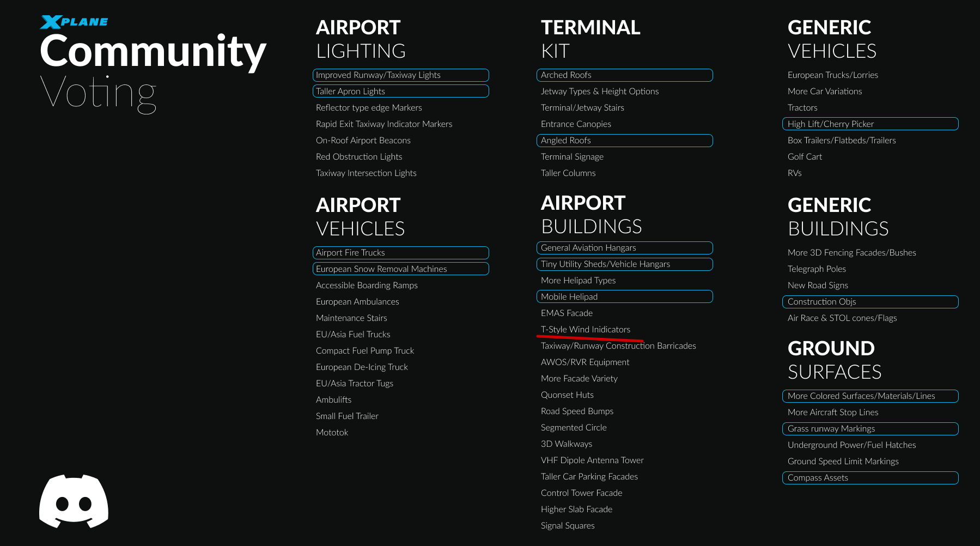Select Grass runway Markings option
Screen dimensions: 980x546
[x=870, y=429]
